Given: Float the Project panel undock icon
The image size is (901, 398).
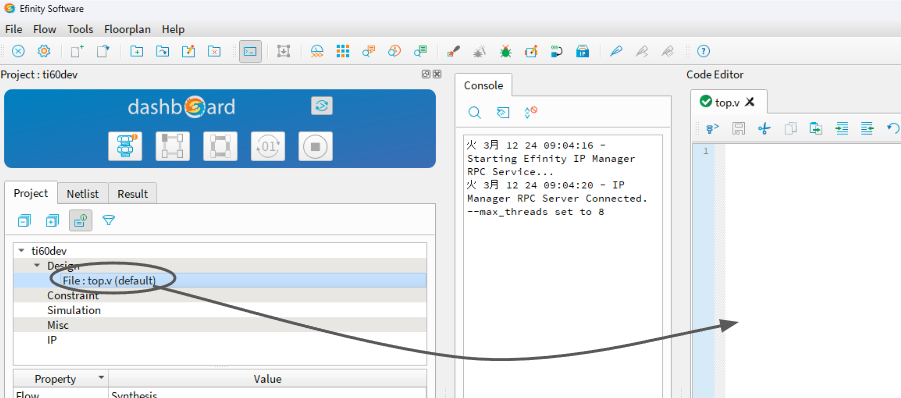Looking at the screenshot, I should [426, 74].
